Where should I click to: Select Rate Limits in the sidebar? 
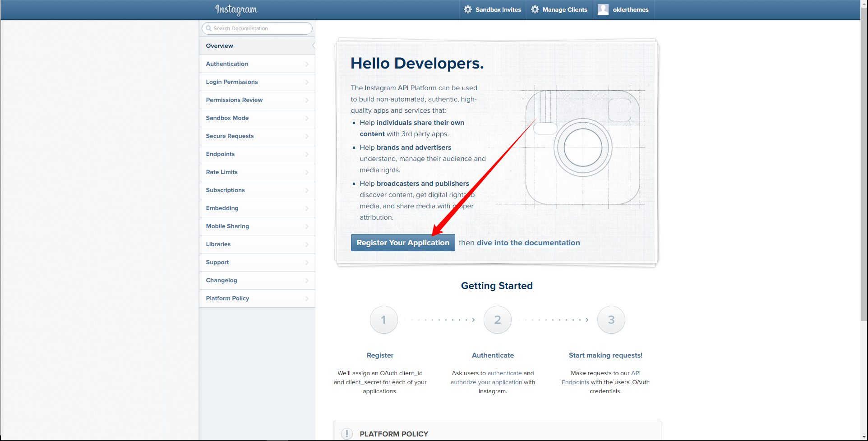coord(222,172)
